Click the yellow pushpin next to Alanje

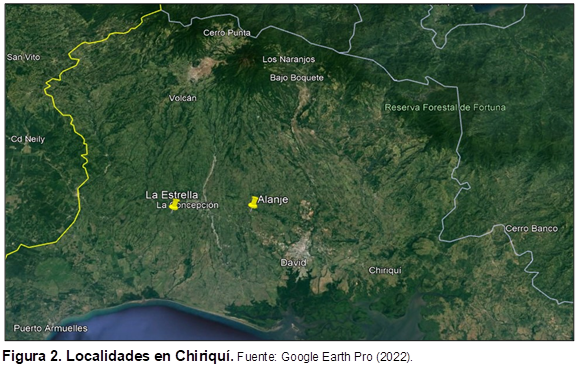pos(253,203)
